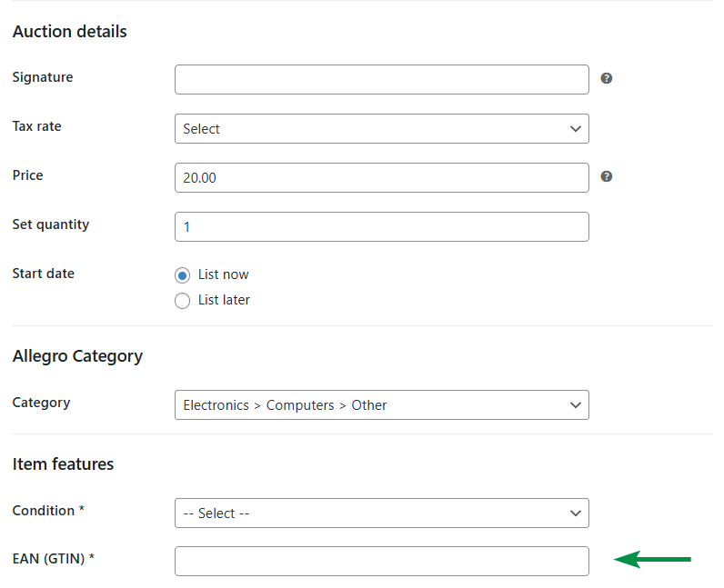Expand the Condition -- Select -- dropdown

tap(381, 513)
